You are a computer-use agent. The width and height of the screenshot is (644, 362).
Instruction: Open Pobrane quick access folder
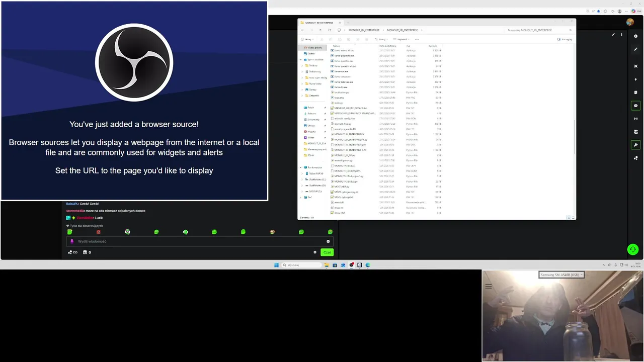[x=311, y=114]
